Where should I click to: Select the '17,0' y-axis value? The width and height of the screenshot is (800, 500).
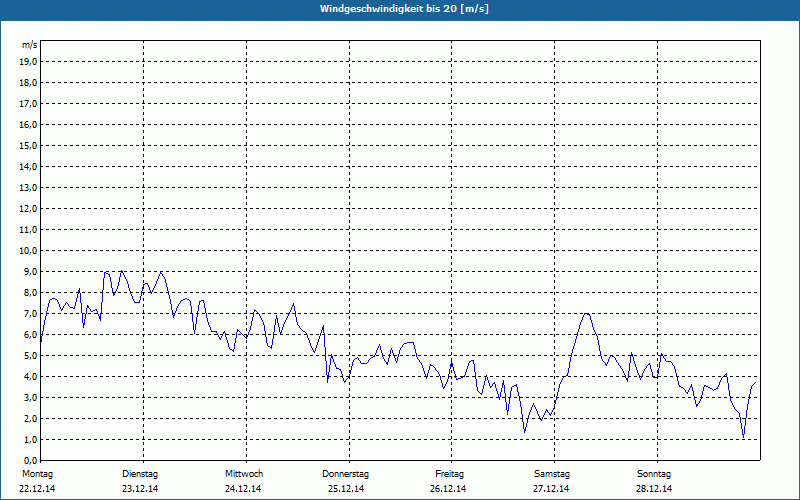tap(28, 104)
